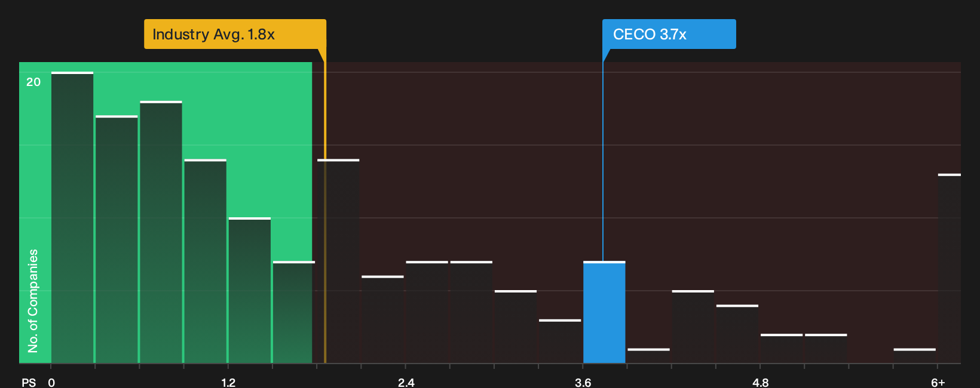
Task: Click the x-axis label 3.6
Action: coord(583,382)
